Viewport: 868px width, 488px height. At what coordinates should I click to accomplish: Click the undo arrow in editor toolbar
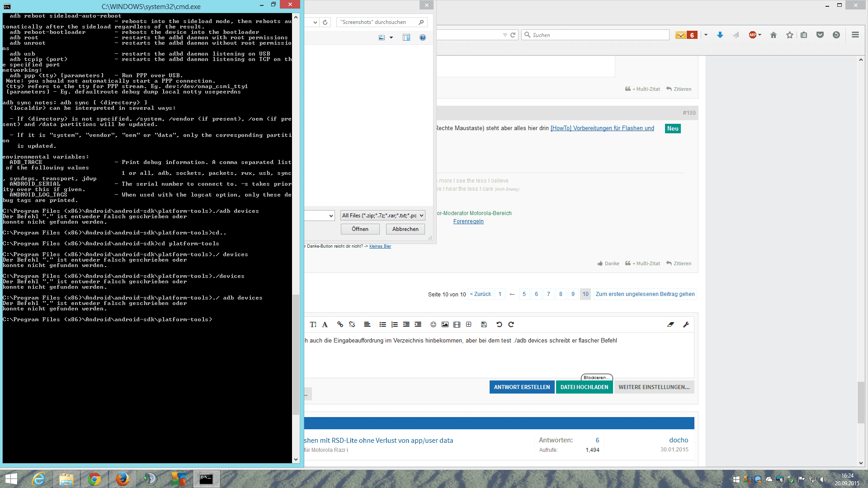point(499,324)
